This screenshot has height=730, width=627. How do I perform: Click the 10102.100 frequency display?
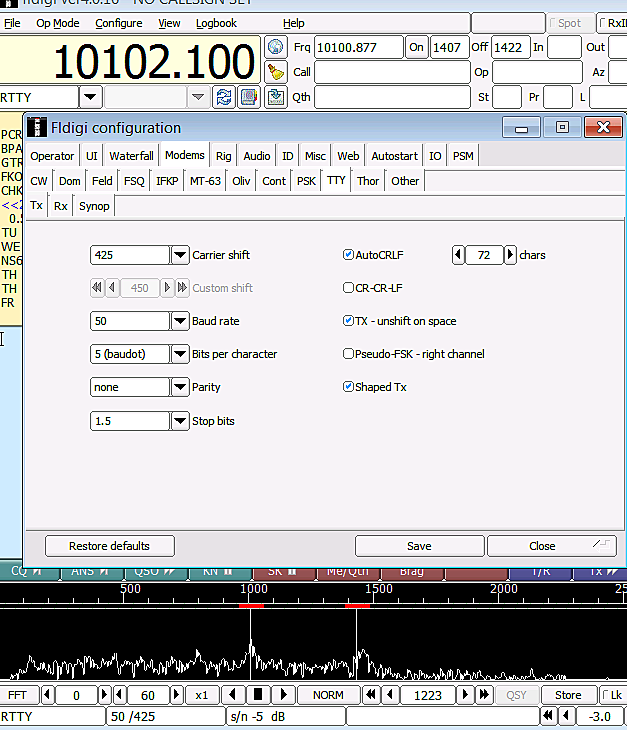tap(130, 61)
